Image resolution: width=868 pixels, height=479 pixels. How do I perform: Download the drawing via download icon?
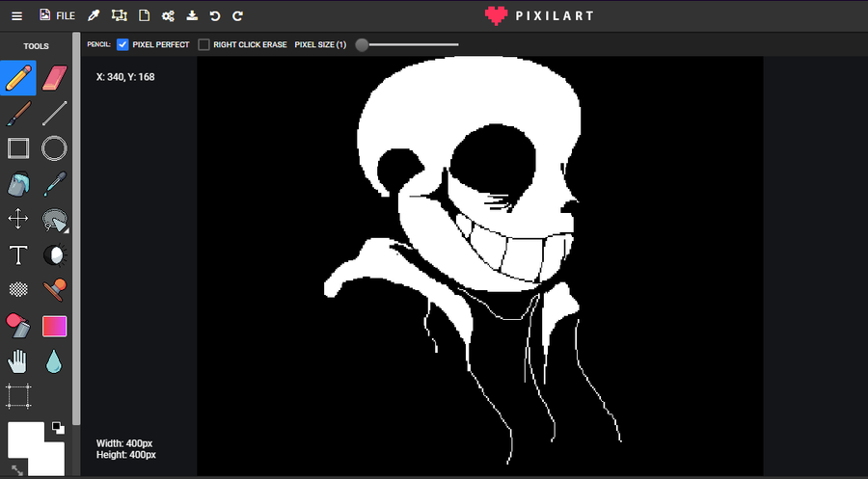(x=192, y=15)
